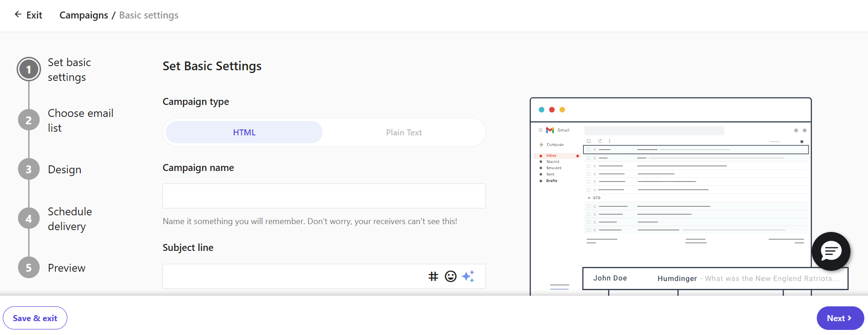Image resolution: width=868 pixels, height=335 pixels.
Task: Open the emoji picker in subject line
Action: (x=450, y=276)
